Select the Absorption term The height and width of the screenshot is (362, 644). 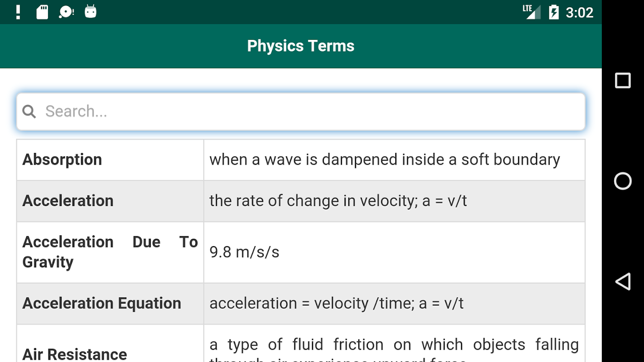click(x=62, y=160)
